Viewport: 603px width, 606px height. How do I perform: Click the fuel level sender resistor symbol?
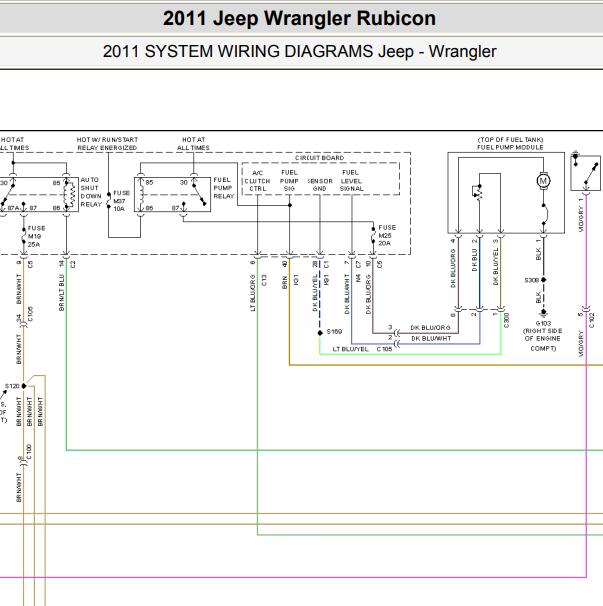tap(479, 192)
